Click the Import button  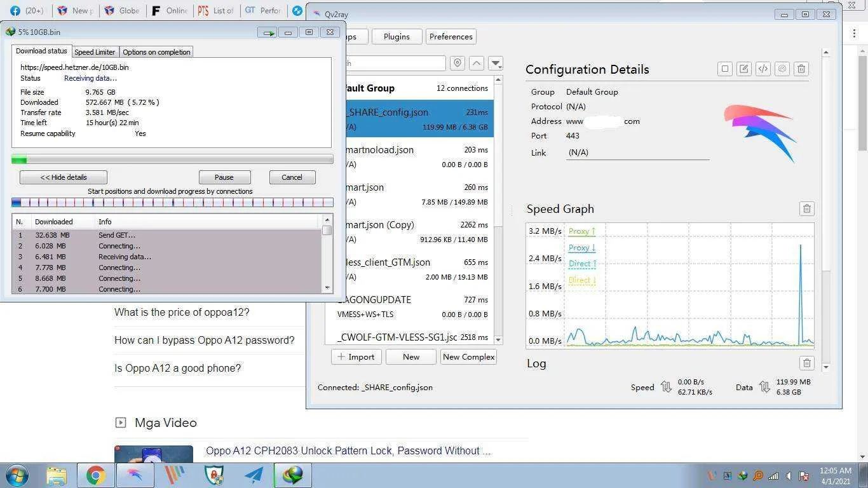[x=356, y=356]
